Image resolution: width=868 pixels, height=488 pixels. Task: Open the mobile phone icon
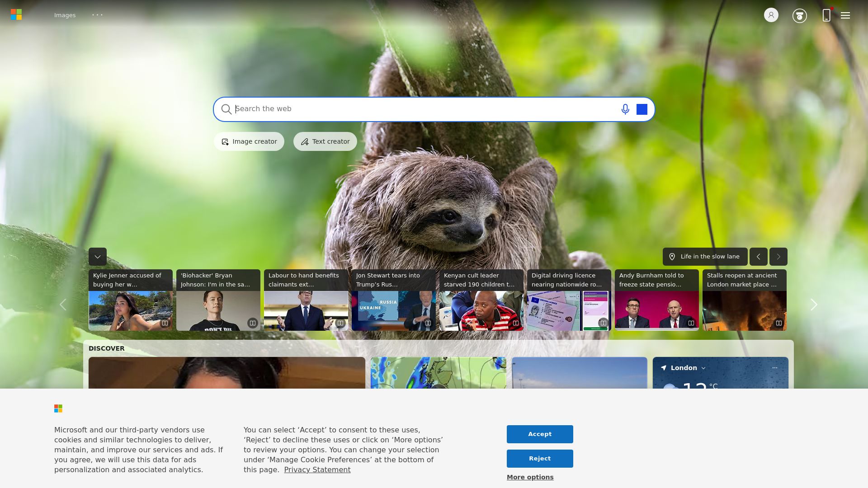pyautogui.click(x=826, y=15)
